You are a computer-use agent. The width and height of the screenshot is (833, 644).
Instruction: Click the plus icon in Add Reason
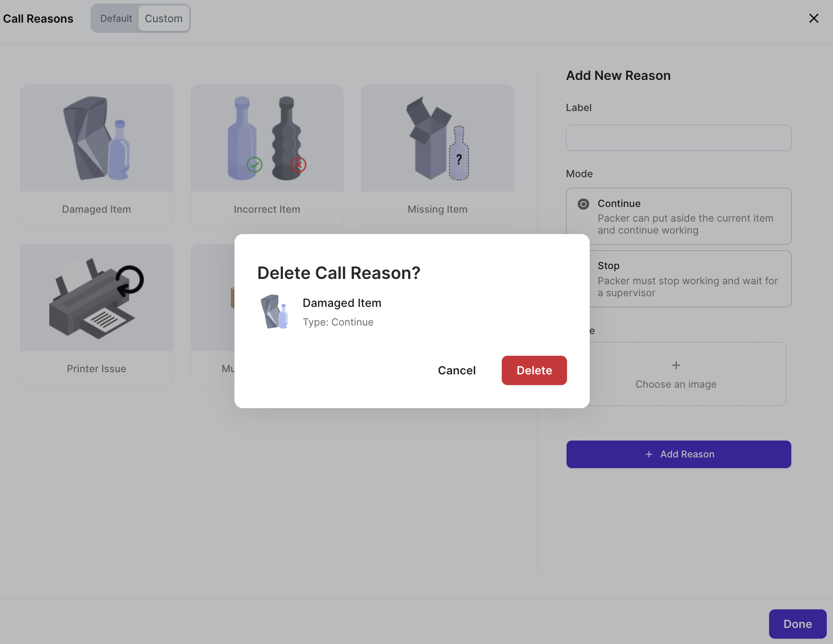coord(649,454)
